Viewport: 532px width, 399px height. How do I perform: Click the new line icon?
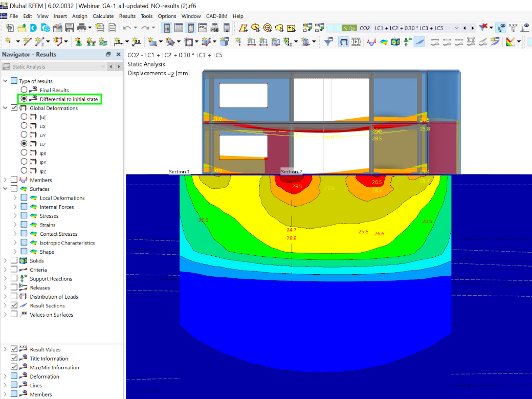pyautogui.click(x=27, y=42)
